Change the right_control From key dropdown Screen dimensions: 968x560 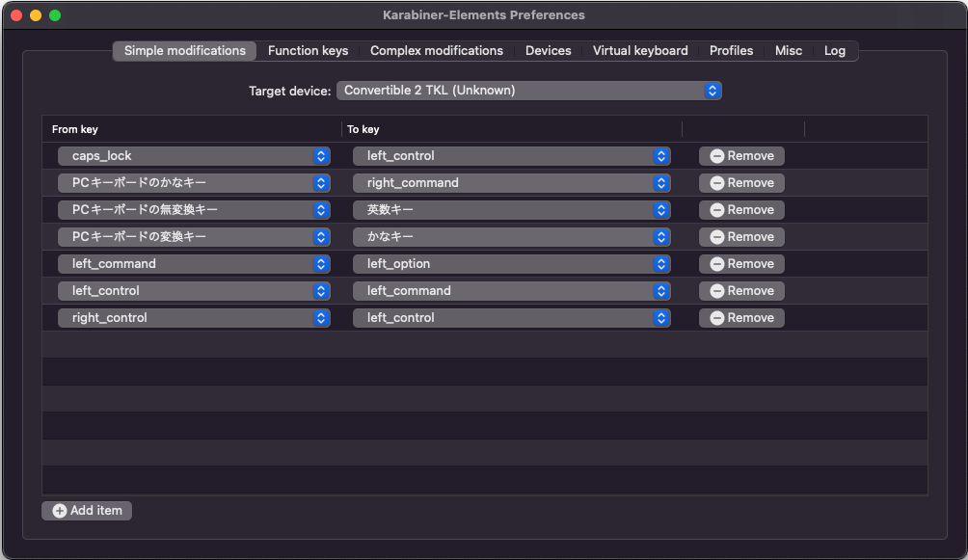pos(194,318)
